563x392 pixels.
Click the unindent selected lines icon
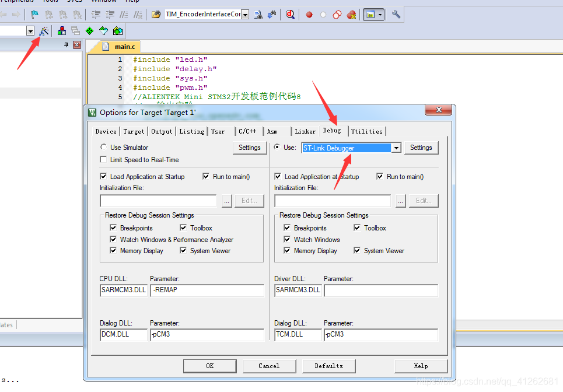(110, 15)
